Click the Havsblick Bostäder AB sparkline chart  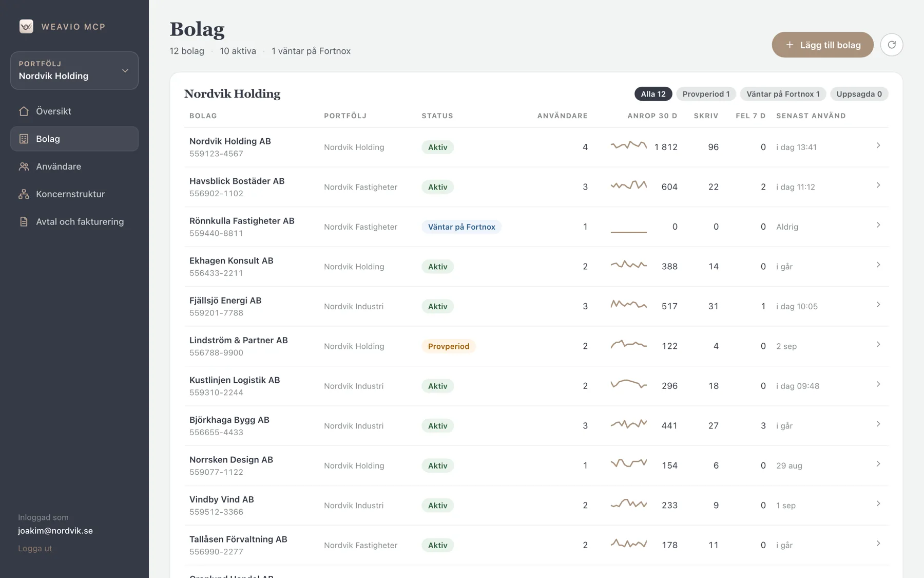(628, 185)
